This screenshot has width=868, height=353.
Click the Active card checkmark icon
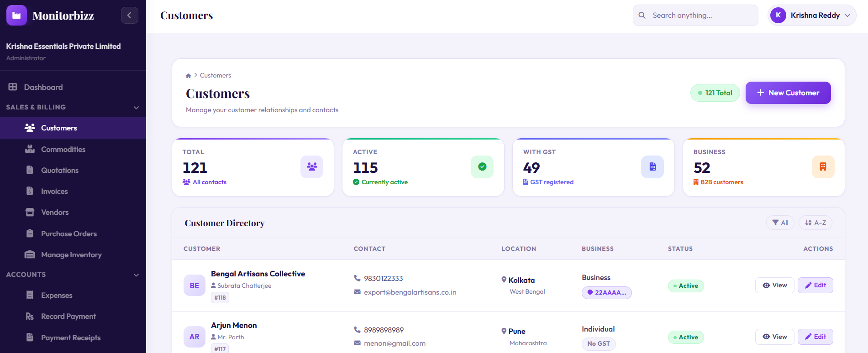482,167
